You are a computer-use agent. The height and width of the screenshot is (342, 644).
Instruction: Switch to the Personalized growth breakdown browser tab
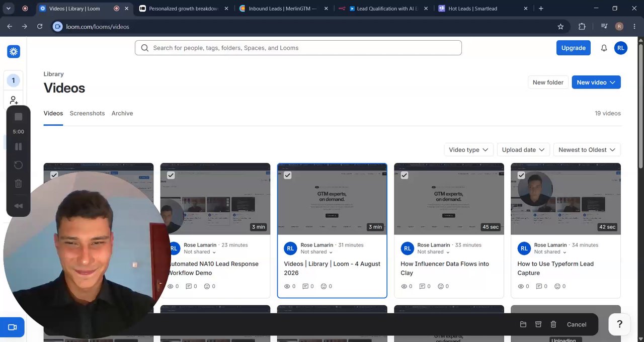tap(184, 9)
